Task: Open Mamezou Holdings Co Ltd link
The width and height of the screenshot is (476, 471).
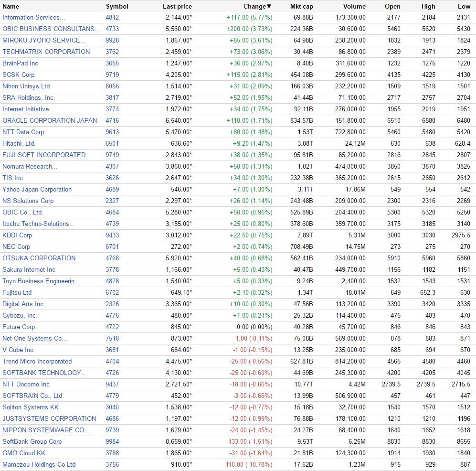Action: tap(39, 465)
